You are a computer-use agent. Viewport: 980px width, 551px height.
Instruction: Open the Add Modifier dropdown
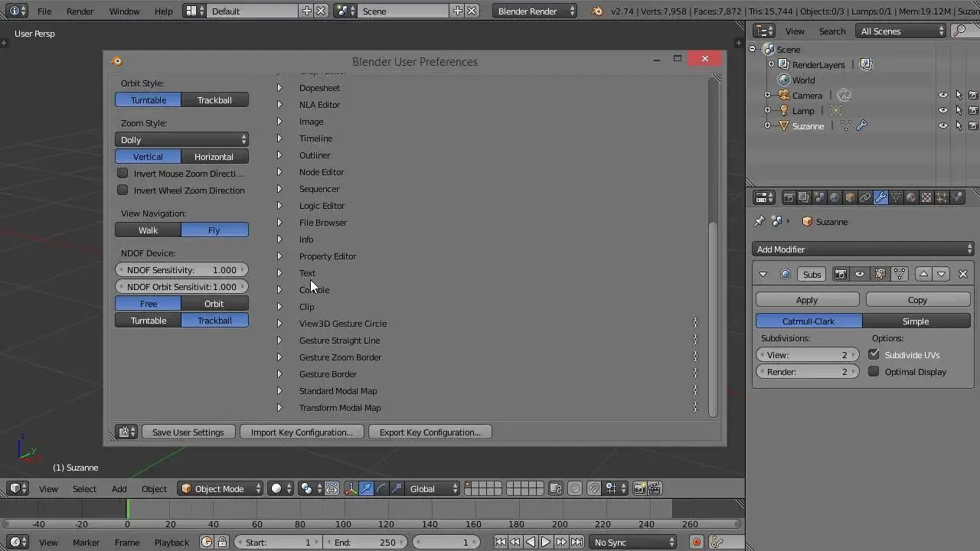click(x=863, y=249)
